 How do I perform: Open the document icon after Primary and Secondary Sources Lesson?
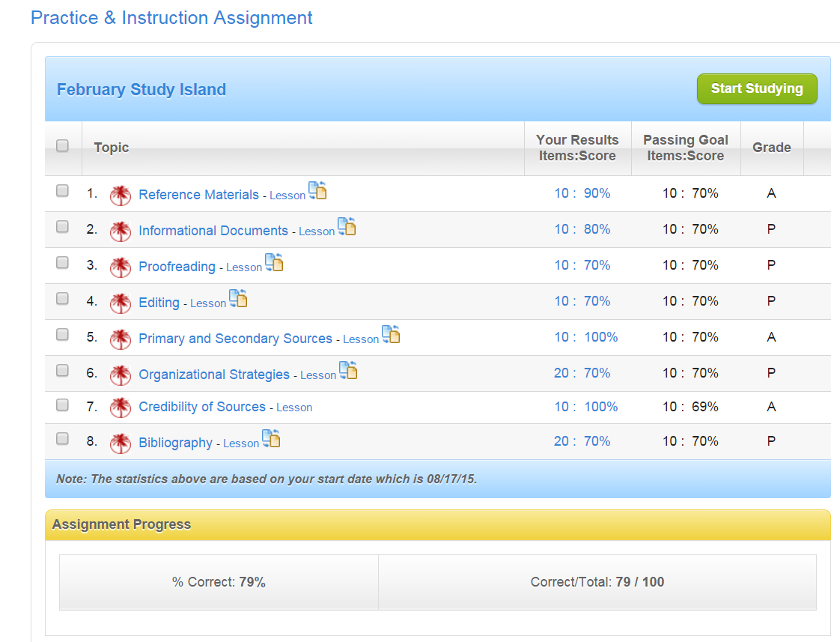[x=391, y=334]
